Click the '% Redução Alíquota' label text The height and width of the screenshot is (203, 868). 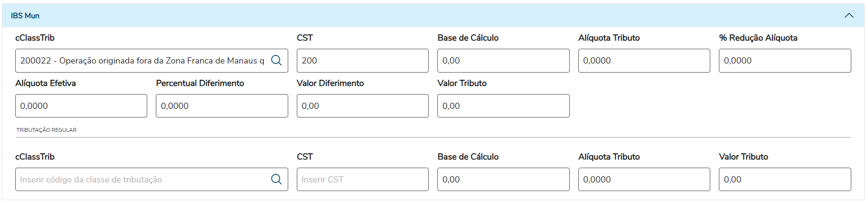[x=758, y=38]
